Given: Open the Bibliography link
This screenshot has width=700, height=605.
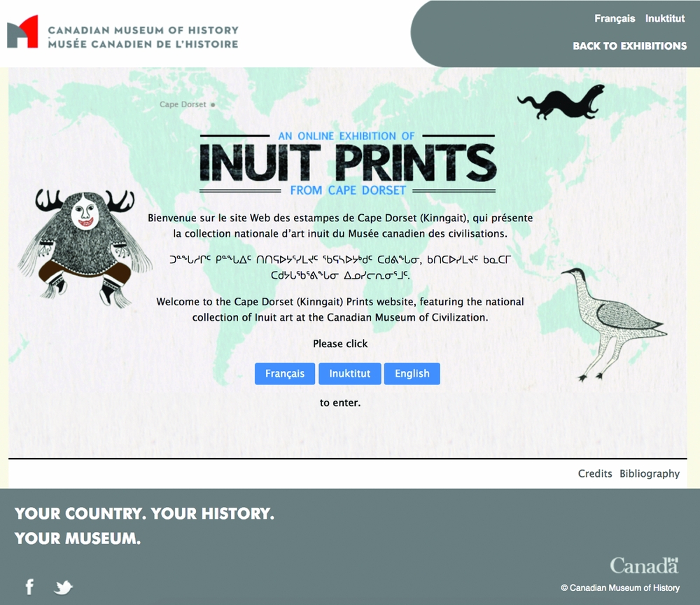Looking at the screenshot, I should coord(650,474).
